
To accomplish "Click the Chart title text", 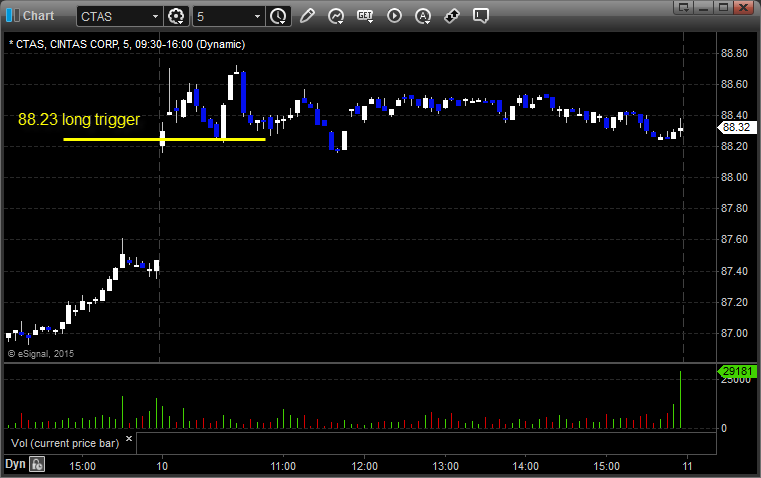I will tap(39, 16).
